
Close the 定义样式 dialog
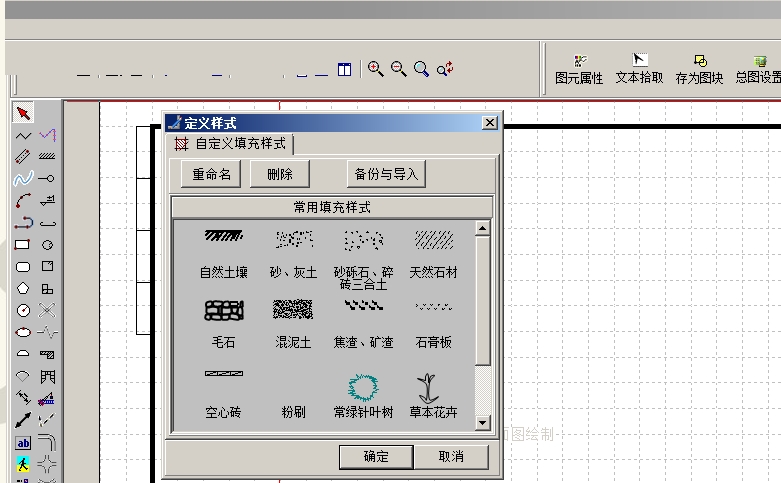pos(490,122)
